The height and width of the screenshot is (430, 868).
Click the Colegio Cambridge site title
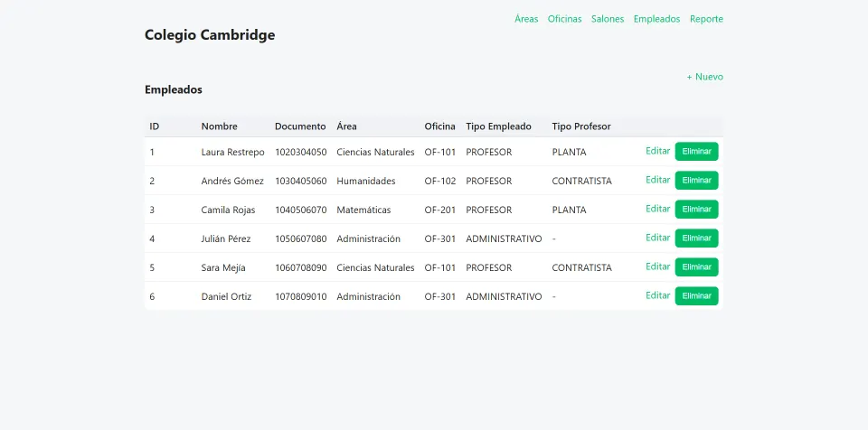coord(210,35)
